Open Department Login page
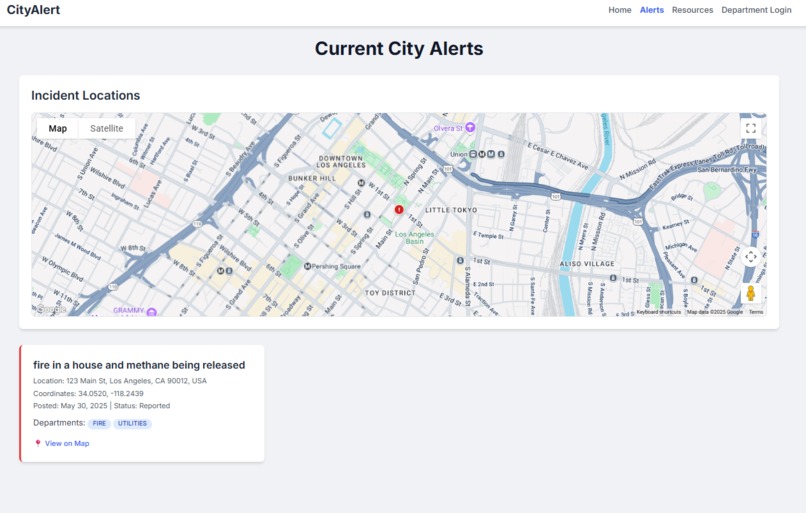 [756, 10]
